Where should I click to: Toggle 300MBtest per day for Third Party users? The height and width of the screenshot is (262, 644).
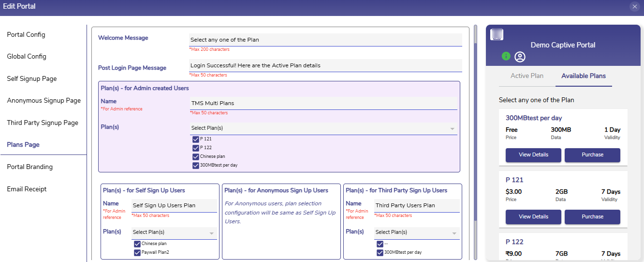click(x=380, y=252)
